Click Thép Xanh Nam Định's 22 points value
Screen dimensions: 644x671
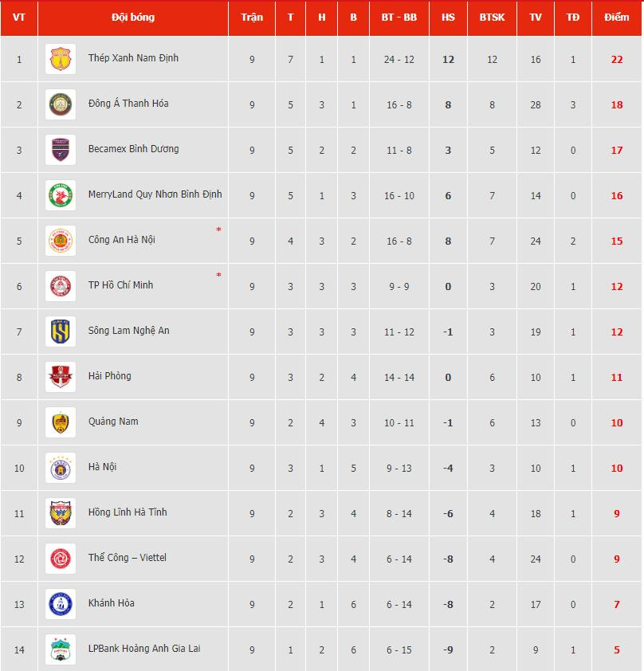[616, 60]
